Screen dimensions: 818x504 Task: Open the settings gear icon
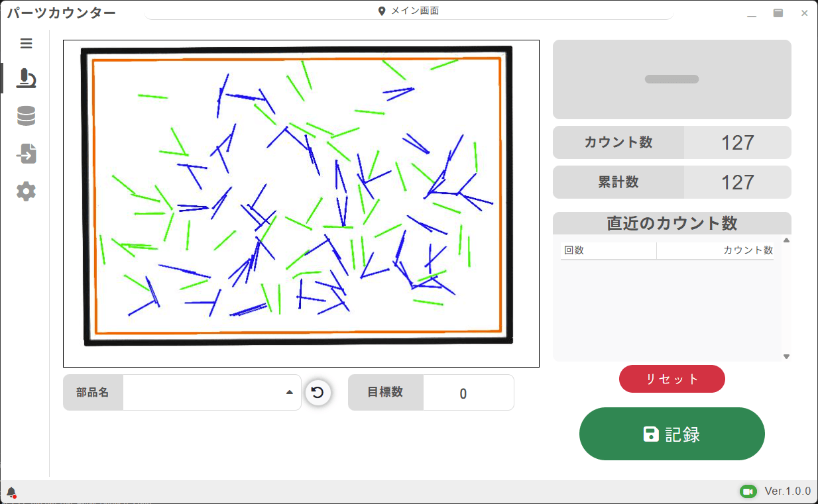[26, 191]
